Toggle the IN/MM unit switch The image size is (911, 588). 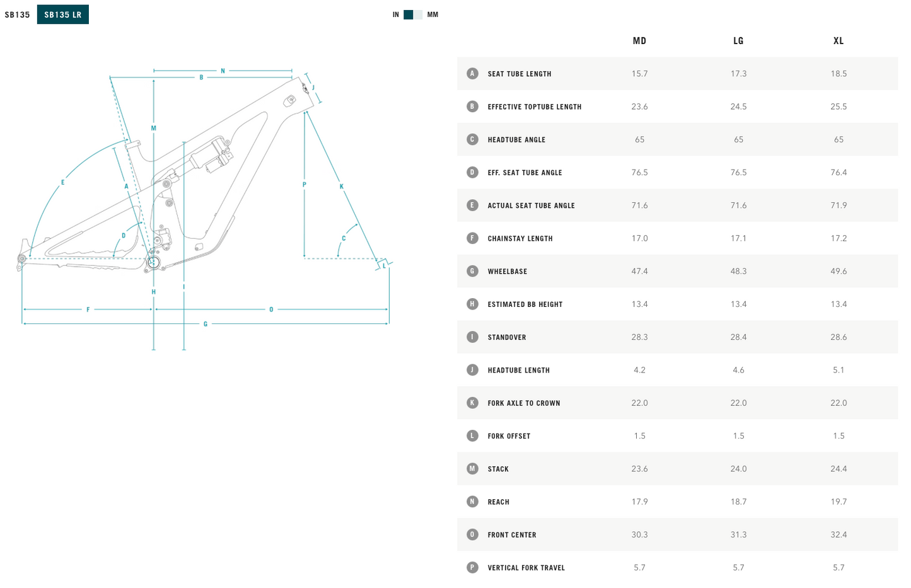[x=414, y=14]
